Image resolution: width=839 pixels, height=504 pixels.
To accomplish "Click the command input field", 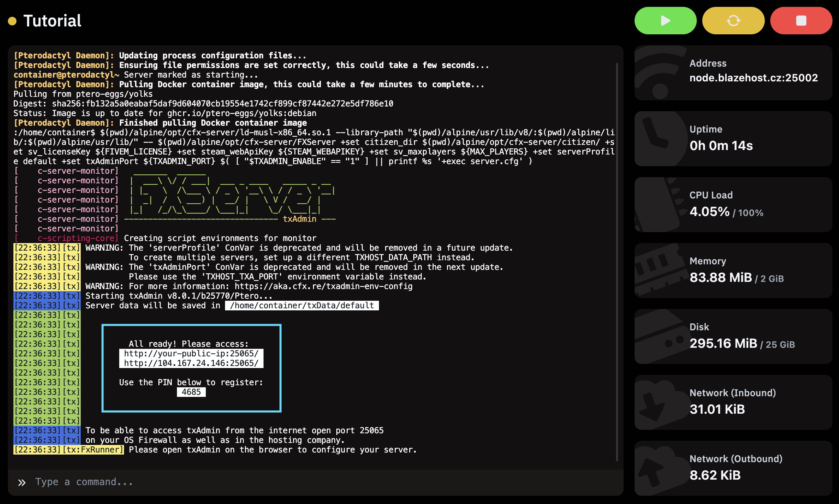I will click(x=315, y=482).
